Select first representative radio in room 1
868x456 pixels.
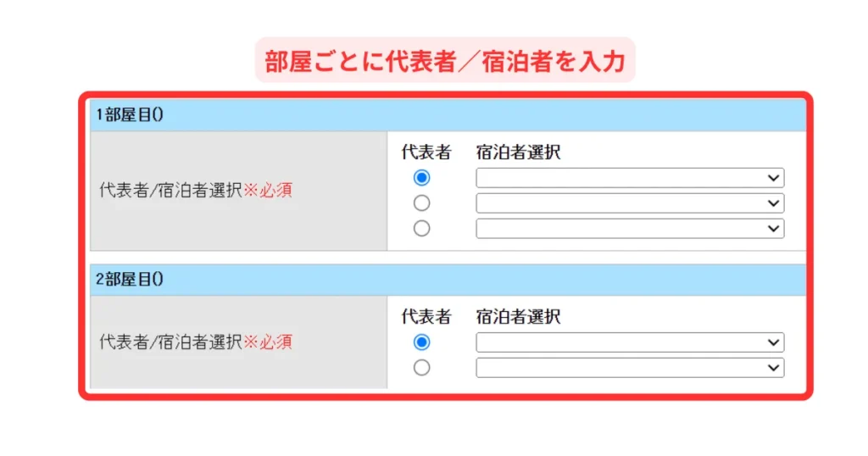coord(421,178)
